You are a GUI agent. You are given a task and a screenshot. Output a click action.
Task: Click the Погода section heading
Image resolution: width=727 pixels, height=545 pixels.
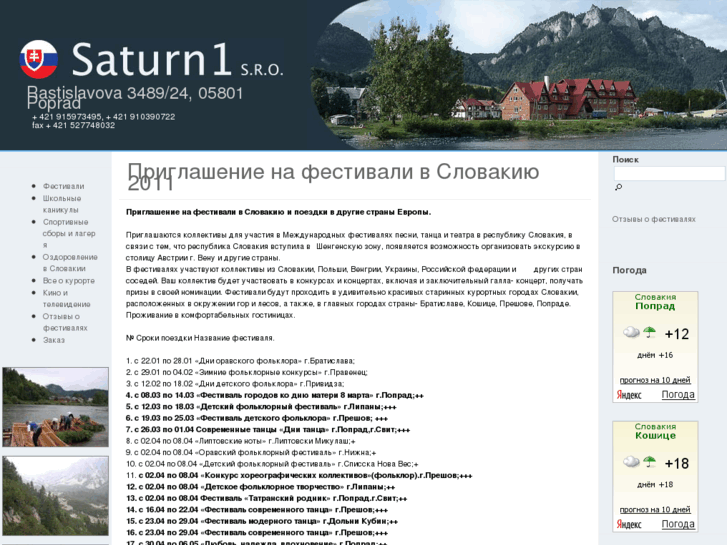pos(629,270)
